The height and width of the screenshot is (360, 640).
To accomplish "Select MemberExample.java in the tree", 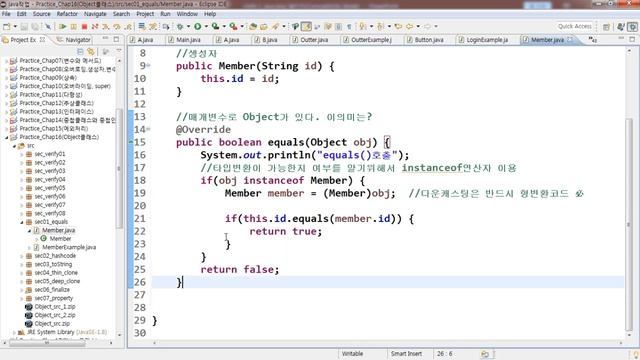I will pos(69,247).
